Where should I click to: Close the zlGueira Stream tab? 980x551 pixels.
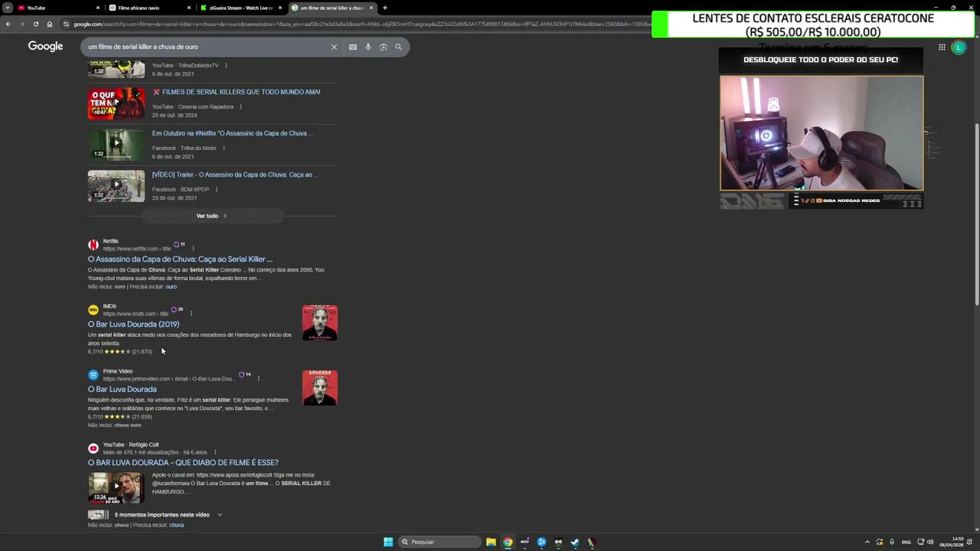tap(280, 8)
